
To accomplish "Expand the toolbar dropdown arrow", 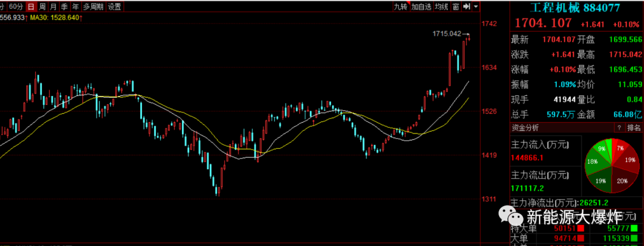I will (x=476, y=7).
